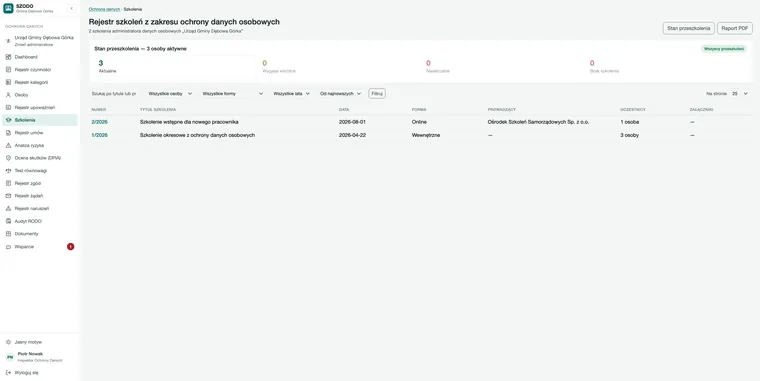
Task: Click the Test równowagi scales icon
Action: (x=8, y=171)
